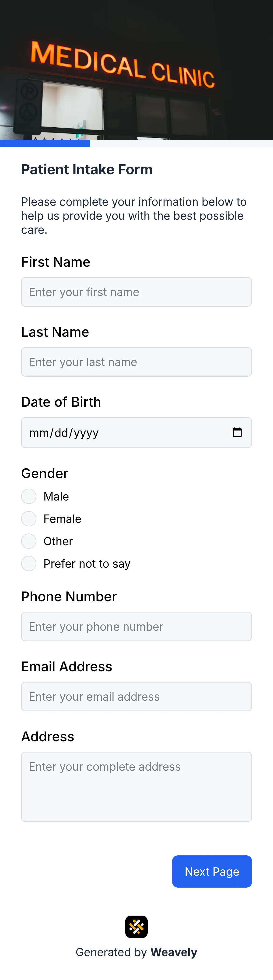This screenshot has width=273, height=980.
Task: Click the Email Address input field
Action: tap(136, 696)
